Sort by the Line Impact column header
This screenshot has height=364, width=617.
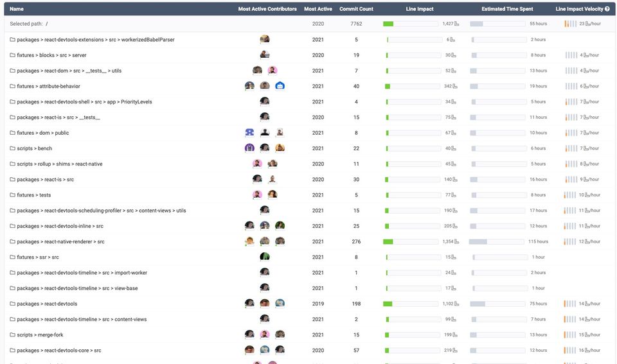pos(420,8)
